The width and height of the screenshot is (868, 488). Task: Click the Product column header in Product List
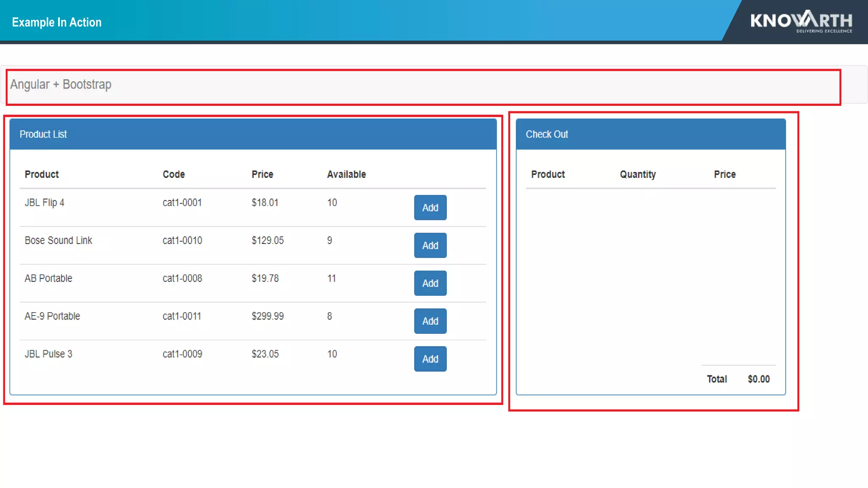42,174
